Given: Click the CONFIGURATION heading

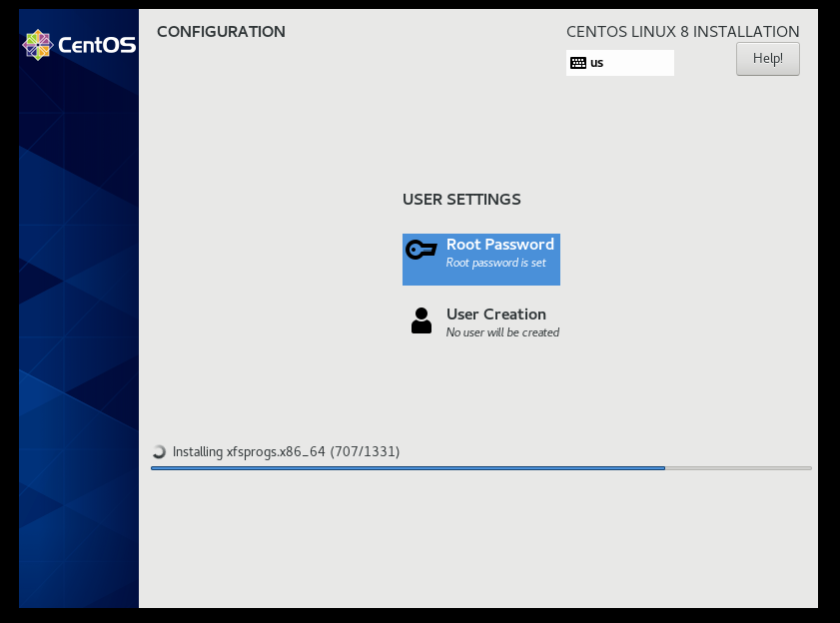Looking at the screenshot, I should [x=221, y=32].
